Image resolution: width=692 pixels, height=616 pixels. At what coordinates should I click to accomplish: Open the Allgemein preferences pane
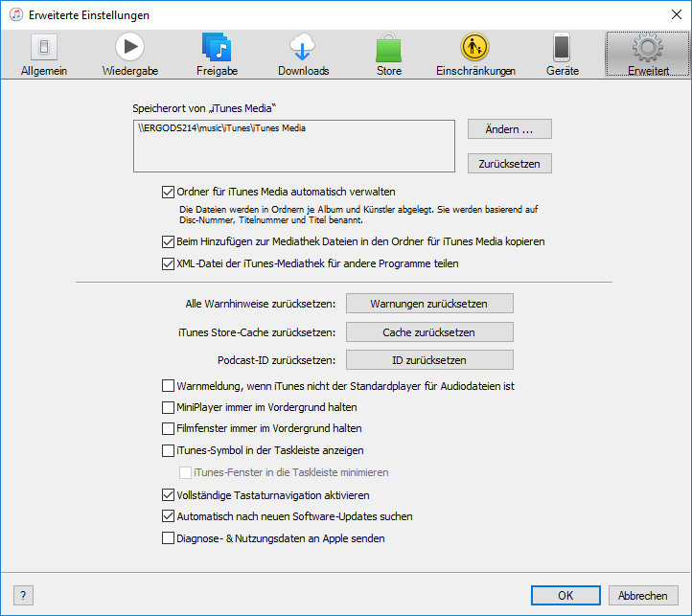(x=44, y=55)
